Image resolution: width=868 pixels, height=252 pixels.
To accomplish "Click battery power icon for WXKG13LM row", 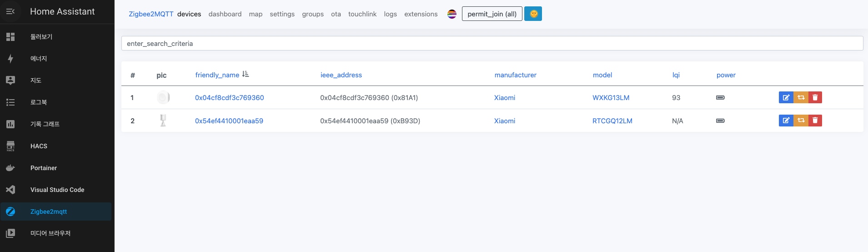I will pos(720,97).
